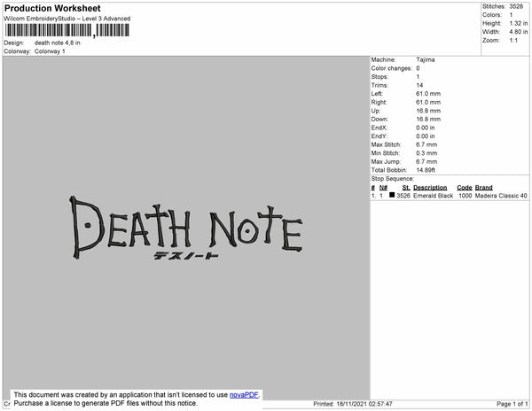
Task: Click the Purchase a license notice text
Action: click(x=106, y=403)
